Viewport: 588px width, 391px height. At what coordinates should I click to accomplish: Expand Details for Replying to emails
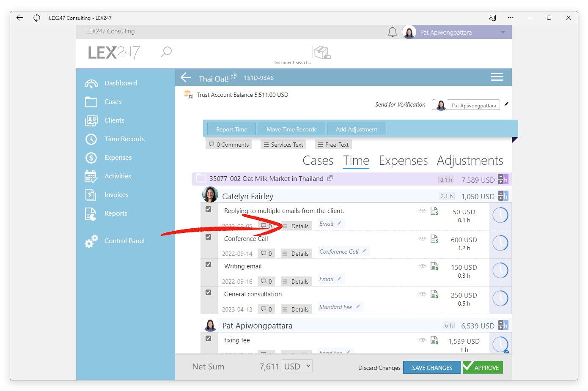point(296,226)
